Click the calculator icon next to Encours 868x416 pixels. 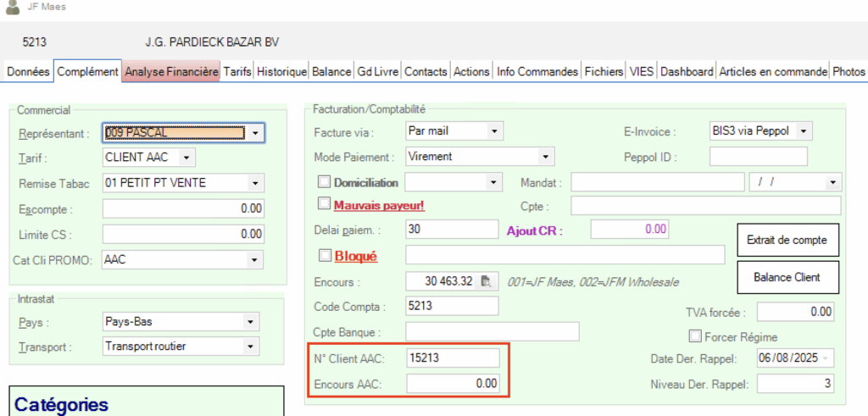pos(487,281)
